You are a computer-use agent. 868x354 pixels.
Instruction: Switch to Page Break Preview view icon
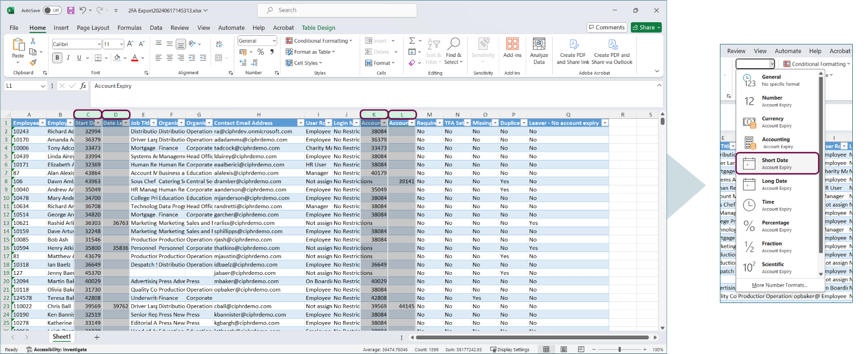pyautogui.click(x=581, y=349)
